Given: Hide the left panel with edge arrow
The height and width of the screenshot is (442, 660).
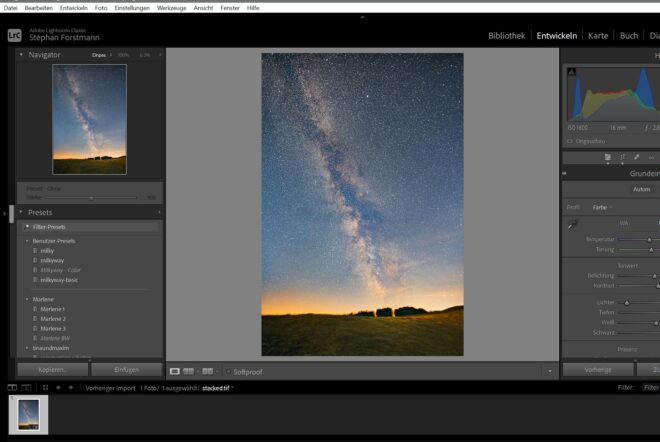Looking at the screenshot, I should click(4, 213).
